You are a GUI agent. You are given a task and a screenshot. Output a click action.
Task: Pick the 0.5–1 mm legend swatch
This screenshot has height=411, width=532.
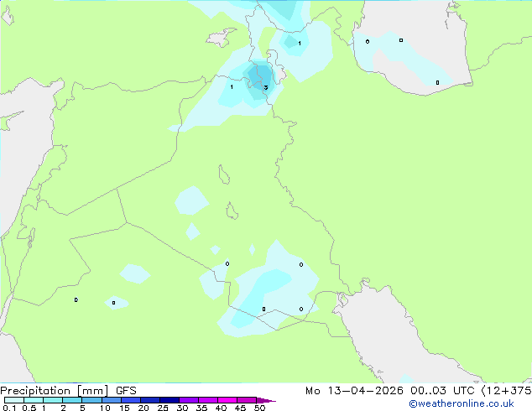[x=34, y=400]
